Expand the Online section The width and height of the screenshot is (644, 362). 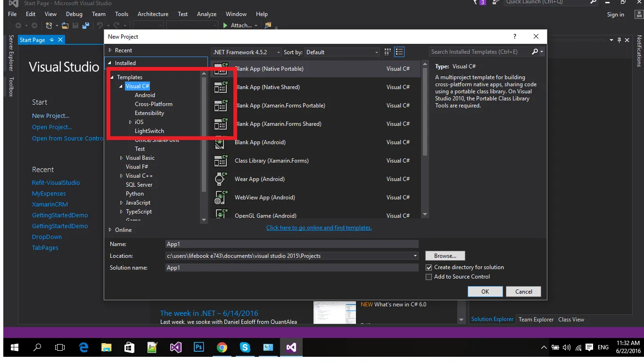110,230
